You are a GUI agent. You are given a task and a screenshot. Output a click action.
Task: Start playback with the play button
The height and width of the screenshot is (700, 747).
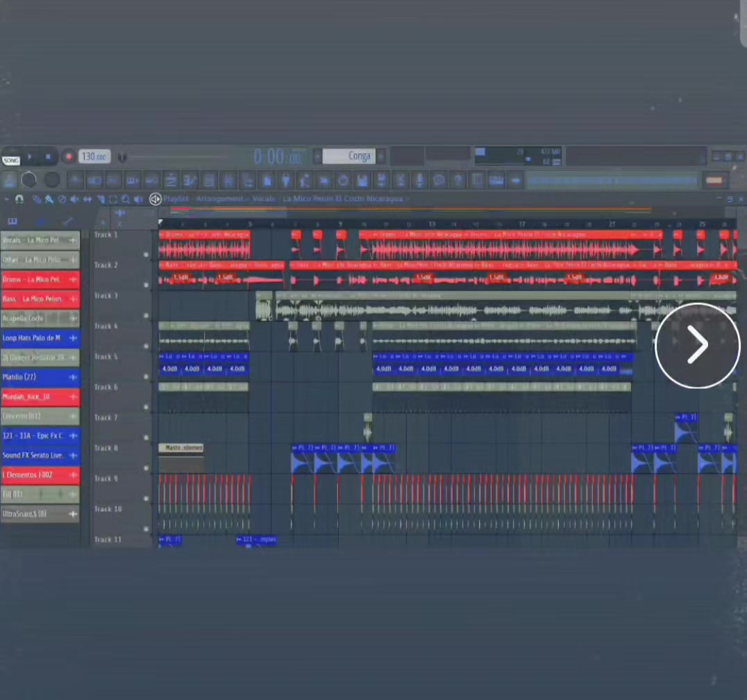click(x=30, y=156)
